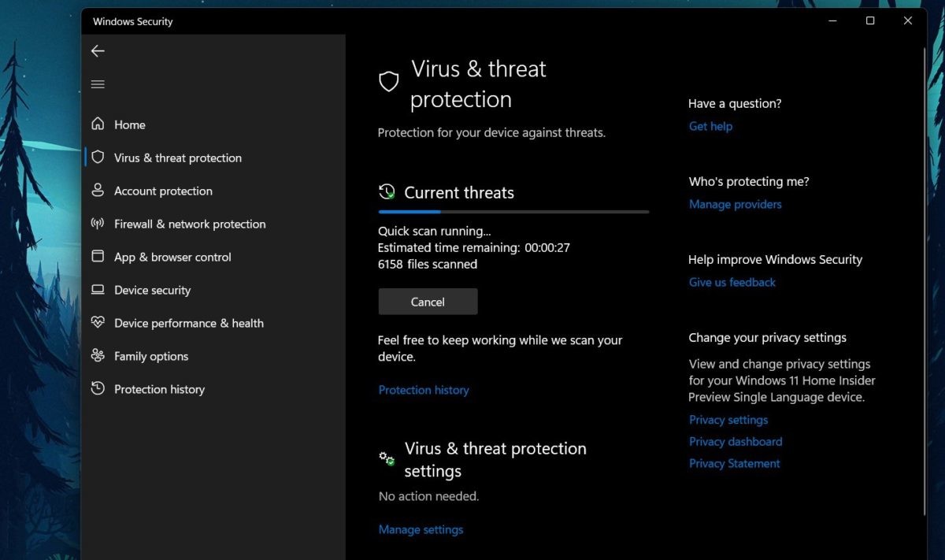Click the large shield icon in page header

pyautogui.click(x=389, y=82)
